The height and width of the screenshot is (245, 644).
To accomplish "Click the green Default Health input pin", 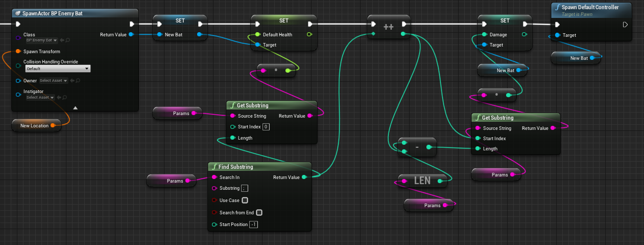I will 257,34.
